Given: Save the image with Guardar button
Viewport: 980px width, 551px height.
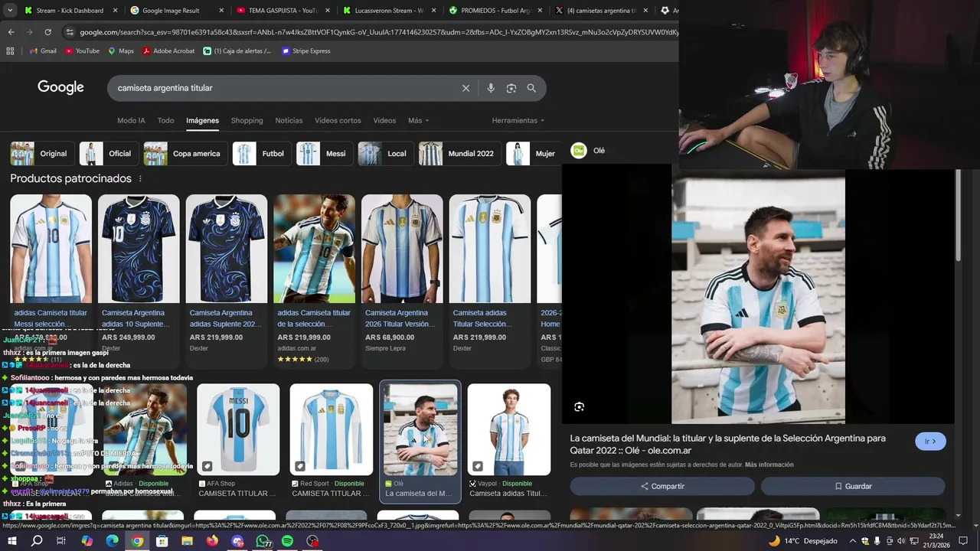Looking at the screenshot, I should click(853, 486).
